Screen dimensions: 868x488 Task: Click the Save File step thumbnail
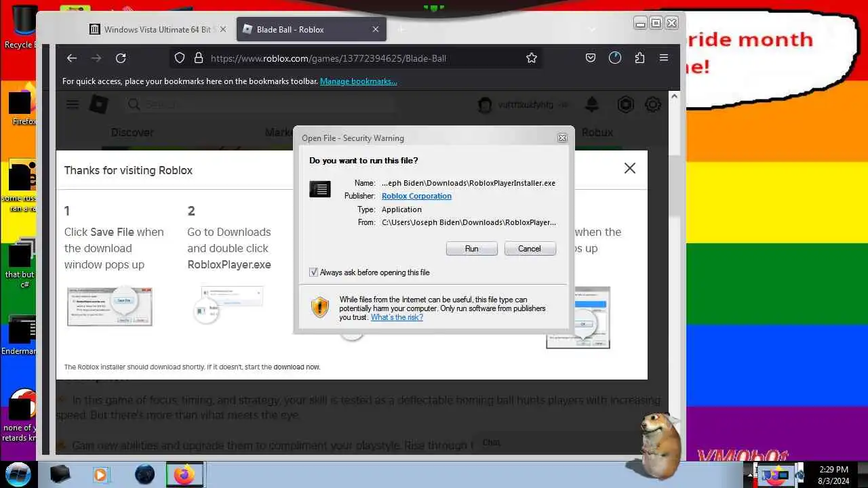coord(110,306)
